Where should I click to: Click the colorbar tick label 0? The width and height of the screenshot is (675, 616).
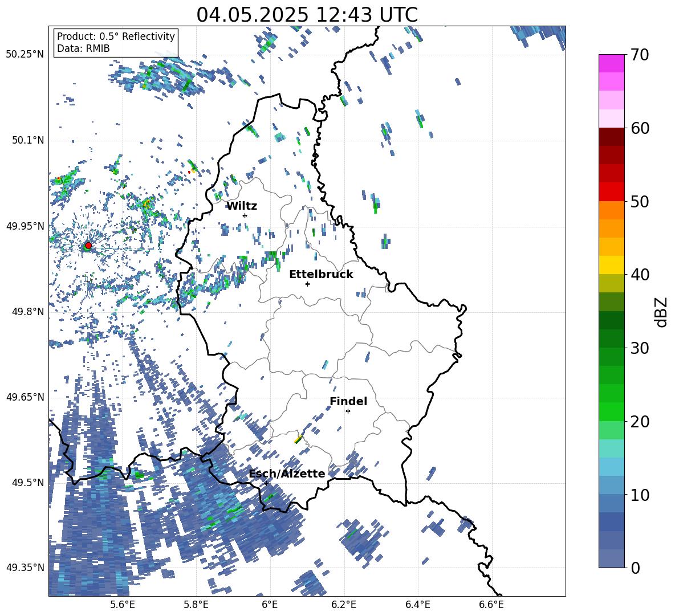coord(635,568)
